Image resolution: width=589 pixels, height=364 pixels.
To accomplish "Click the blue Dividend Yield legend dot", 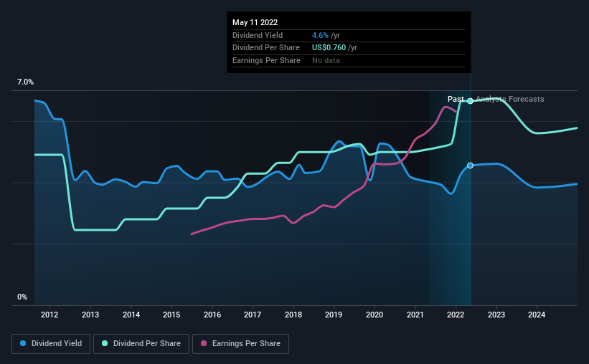I will click(x=23, y=343).
